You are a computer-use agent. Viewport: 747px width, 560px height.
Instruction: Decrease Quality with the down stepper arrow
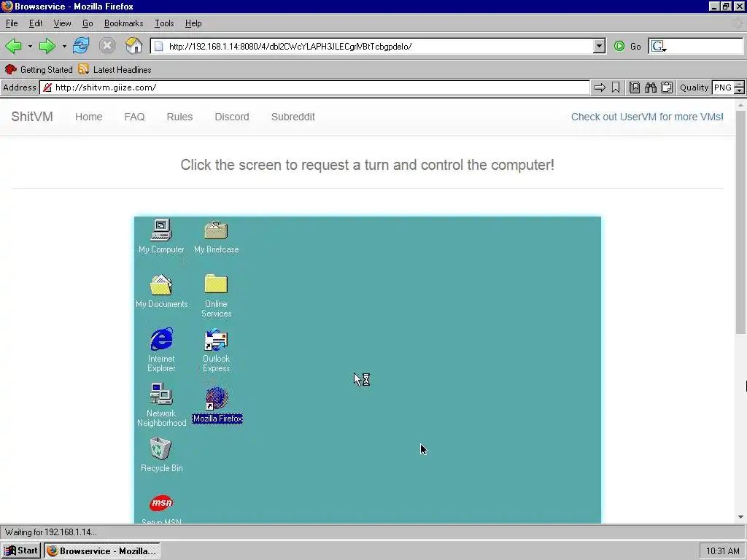coord(740,91)
